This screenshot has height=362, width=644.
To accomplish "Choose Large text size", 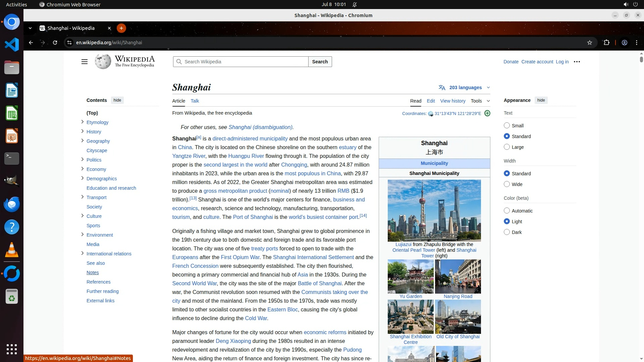I will 507,147.
